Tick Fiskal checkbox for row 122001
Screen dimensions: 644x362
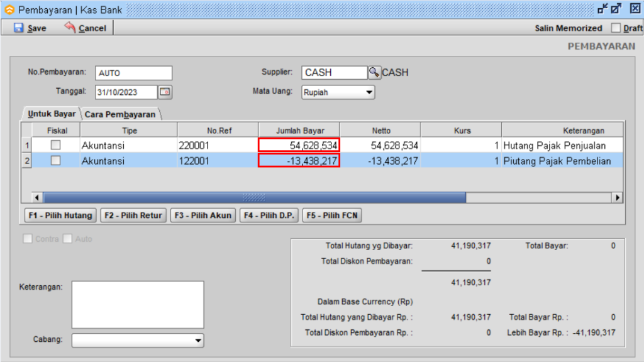pos(56,161)
